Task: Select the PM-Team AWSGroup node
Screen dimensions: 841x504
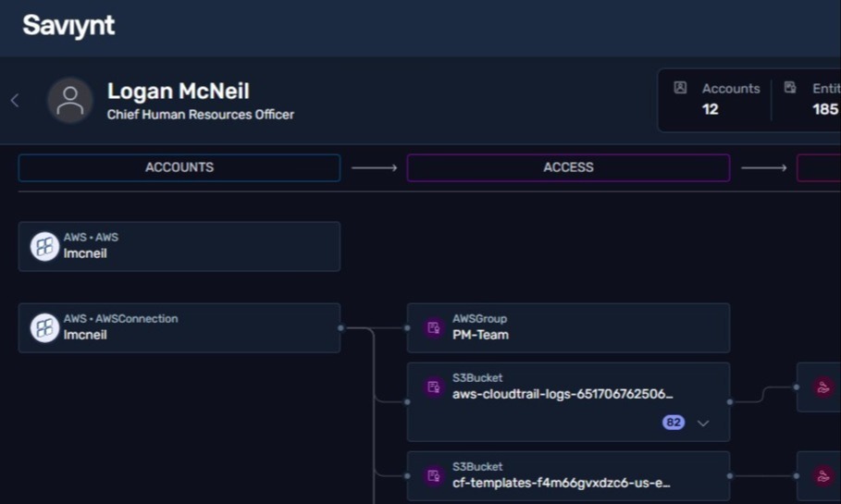Action: click(569, 328)
